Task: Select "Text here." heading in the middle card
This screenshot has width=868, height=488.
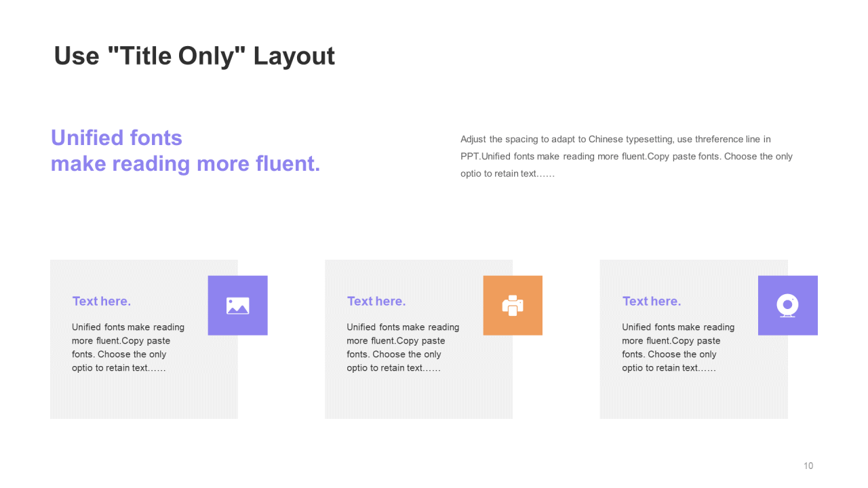Action: [376, 301]
